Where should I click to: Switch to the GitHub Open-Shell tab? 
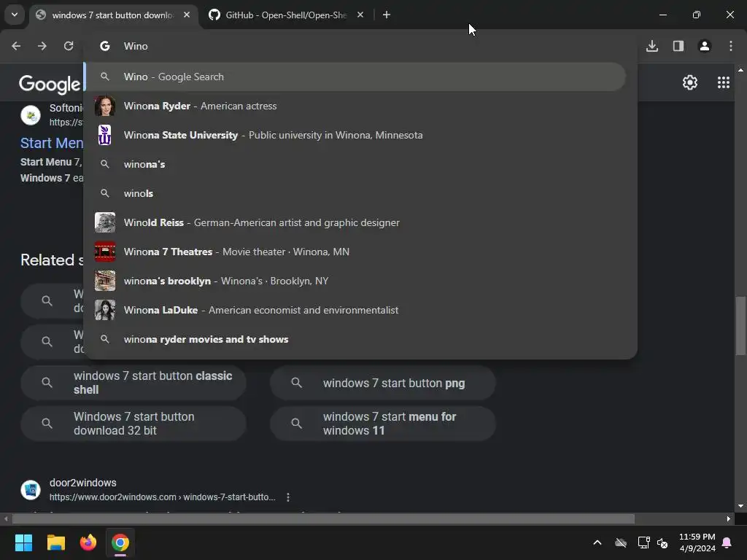pyautogui.click(x=286, y=15)
